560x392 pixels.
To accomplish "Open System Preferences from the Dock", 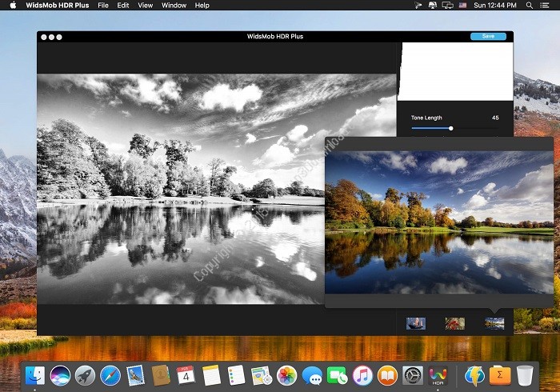I will pos(412,374).
